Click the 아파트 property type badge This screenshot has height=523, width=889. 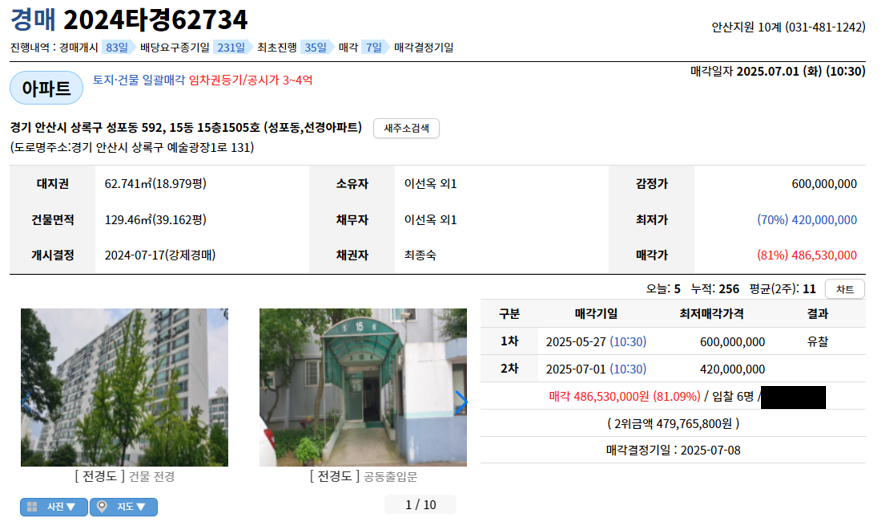(46, 88)
